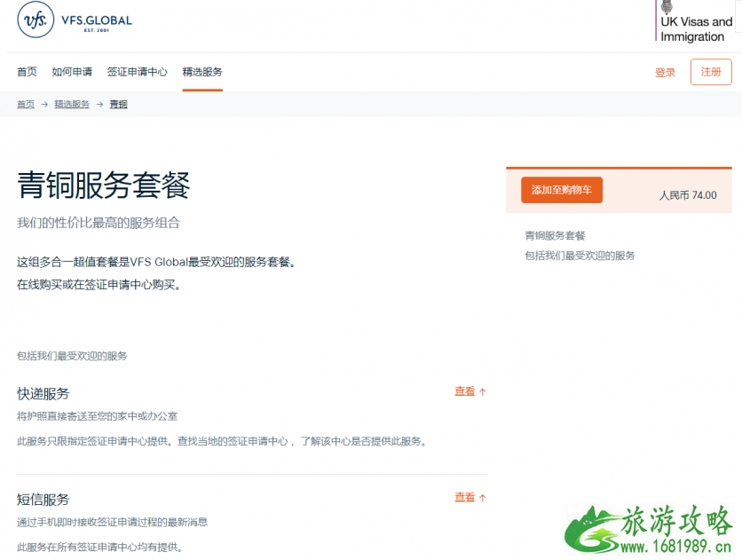
Task: Click the 我们的性价比最高的服务组合 subtitle
Action: [99, 223]
